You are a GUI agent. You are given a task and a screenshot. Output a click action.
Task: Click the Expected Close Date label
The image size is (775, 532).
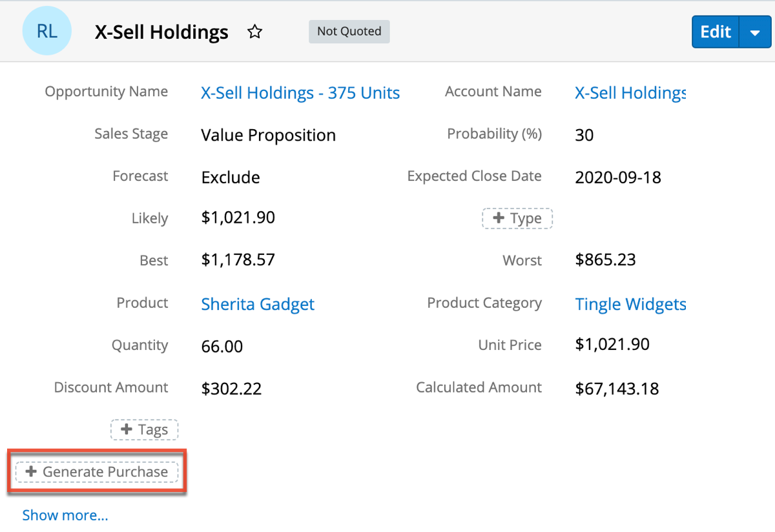pos(474,176)
